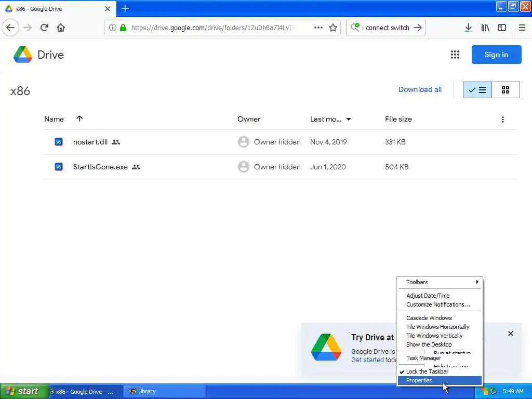Show site information icon in address bar

pos(112,28)
